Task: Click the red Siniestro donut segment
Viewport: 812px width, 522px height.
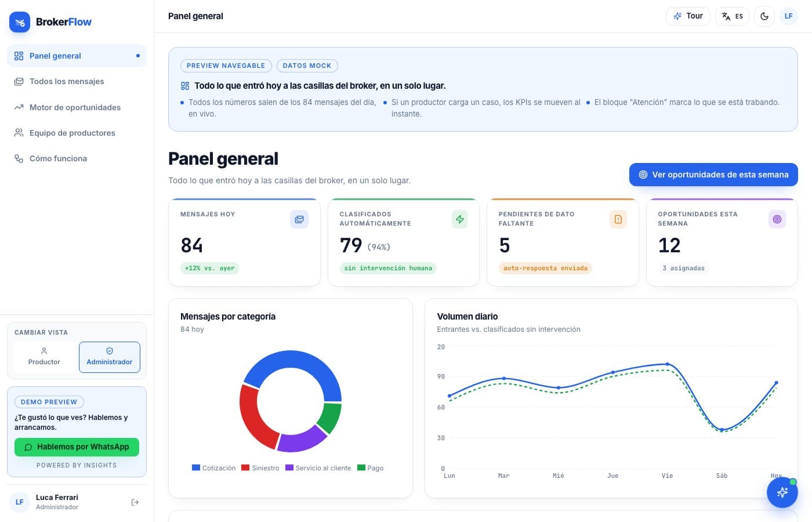Action: [x=254, y=419]
